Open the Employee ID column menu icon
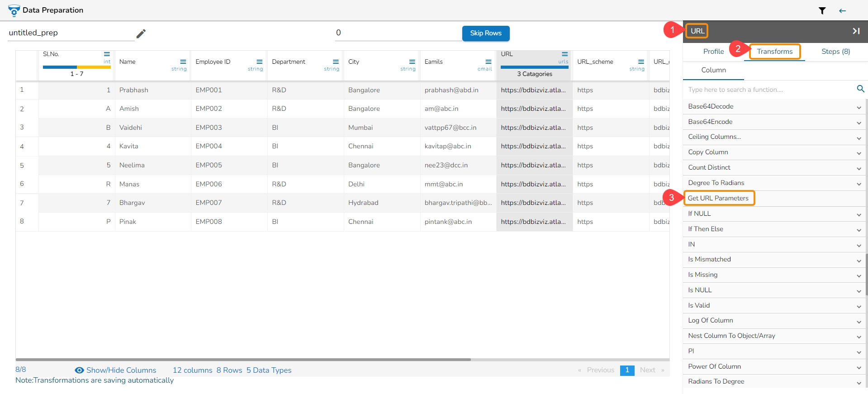868x394 pixels. tap(260, 62)
